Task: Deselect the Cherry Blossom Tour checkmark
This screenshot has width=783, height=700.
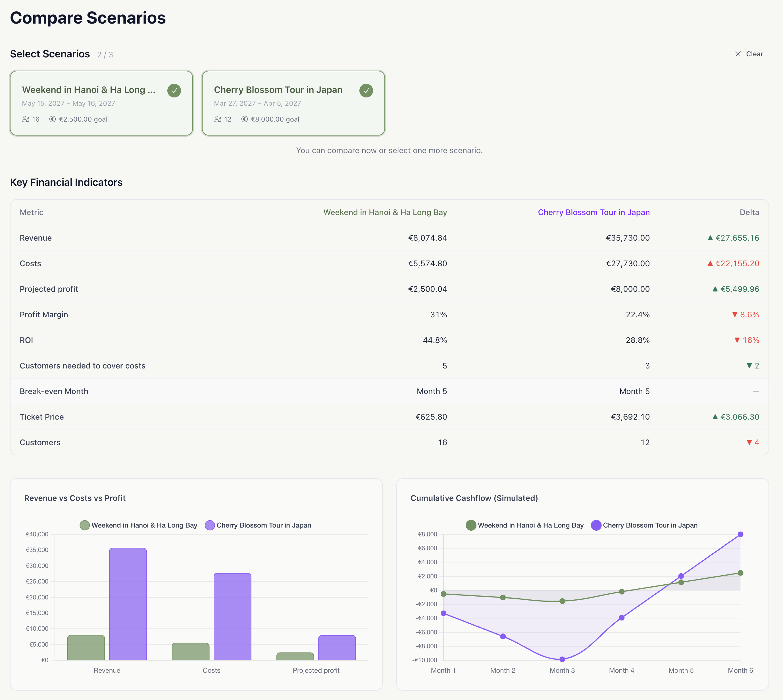Action: 366,91
